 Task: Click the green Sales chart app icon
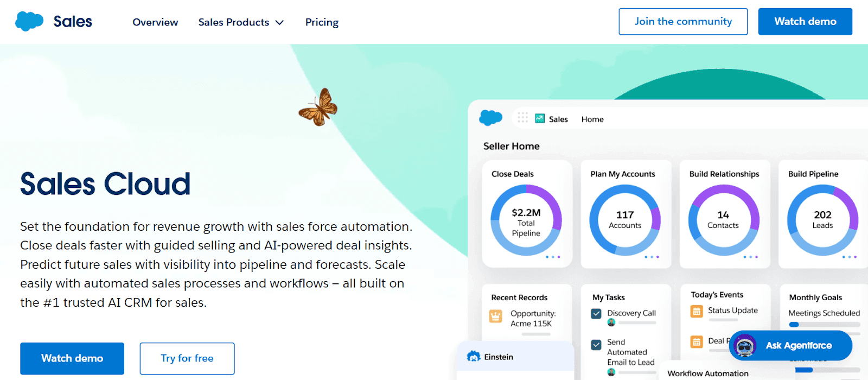coord(540,118)
